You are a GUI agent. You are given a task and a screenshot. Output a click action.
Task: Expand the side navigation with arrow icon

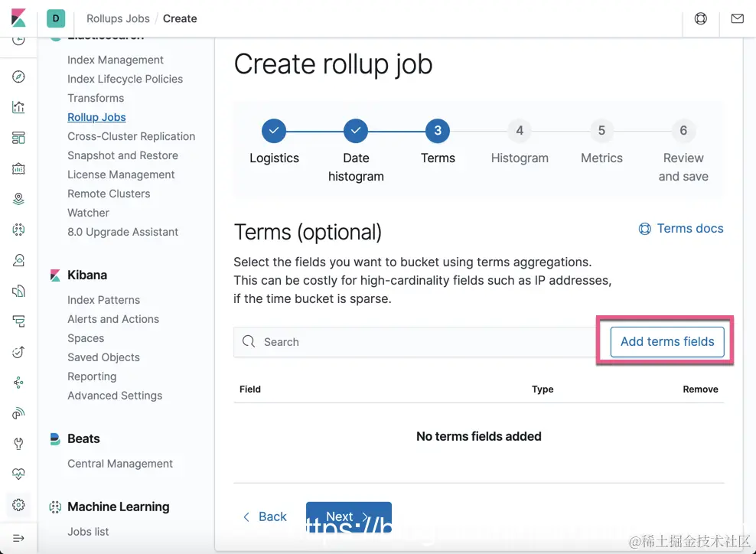click(x=18, y=538)
